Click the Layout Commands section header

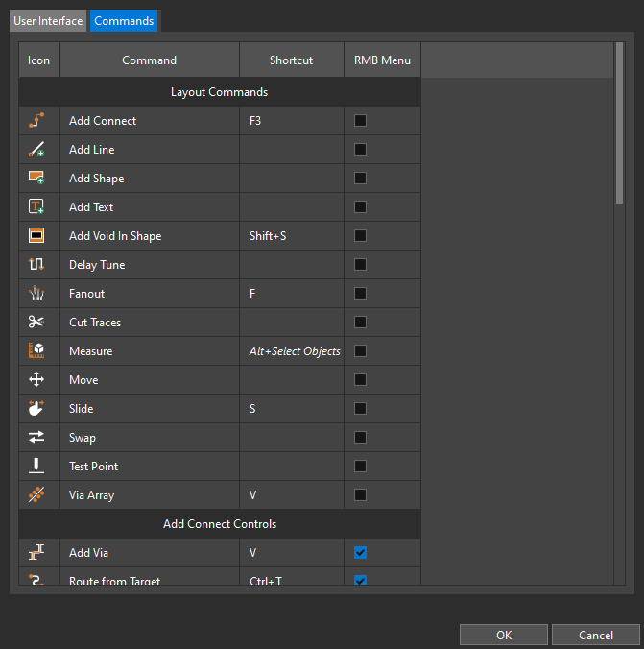220,92
